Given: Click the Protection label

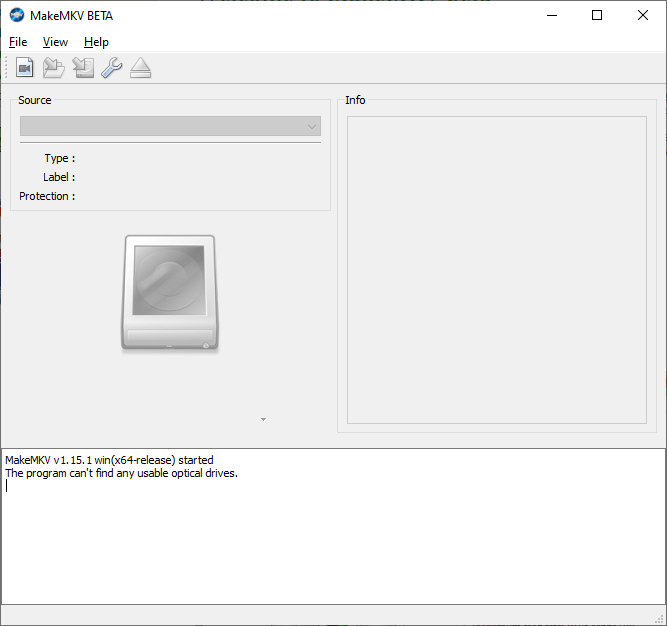Looking at the screenshot, I should click(47, 196).
